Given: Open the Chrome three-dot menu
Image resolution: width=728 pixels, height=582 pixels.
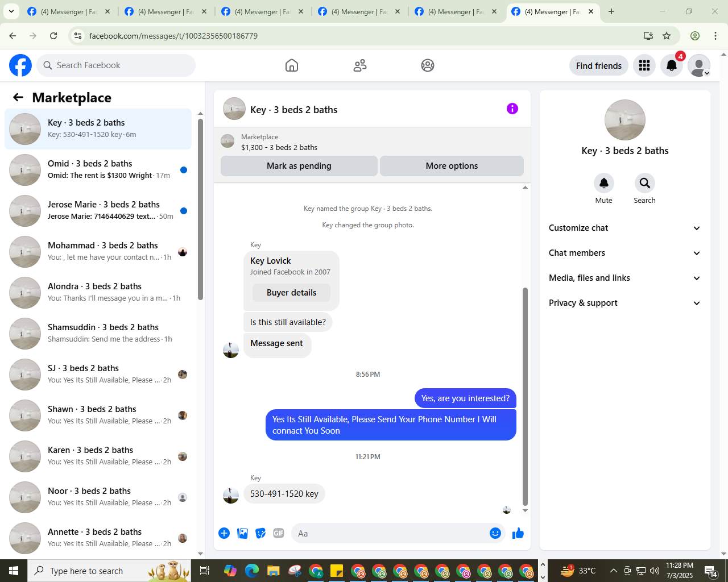Looking at the screenshot, I should tap(715, 36).
